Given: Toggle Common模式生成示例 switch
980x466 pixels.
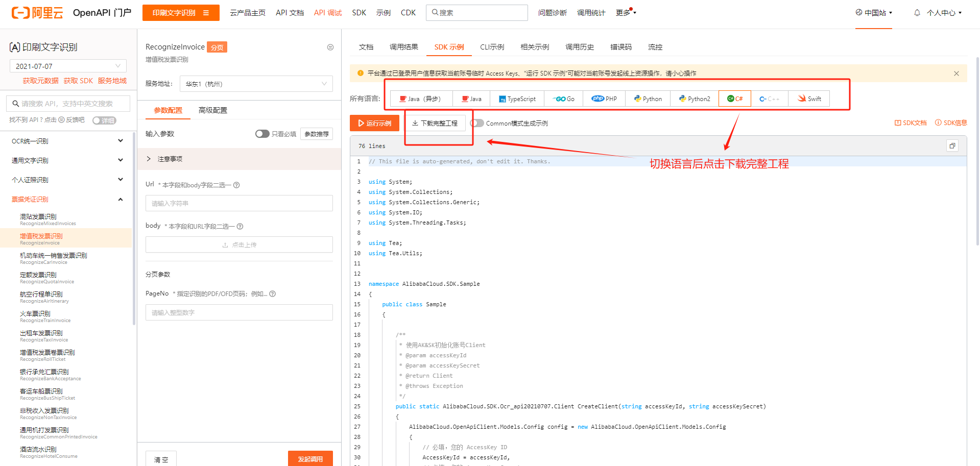Looking at the screenshot, I should [x=477, y=123].
